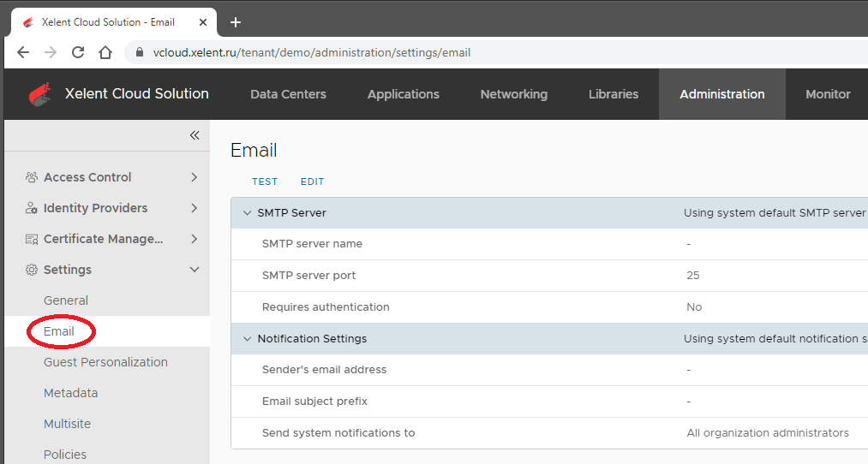Open a new browser tab
Screen dimensions: 868x464
coord(236,22)
